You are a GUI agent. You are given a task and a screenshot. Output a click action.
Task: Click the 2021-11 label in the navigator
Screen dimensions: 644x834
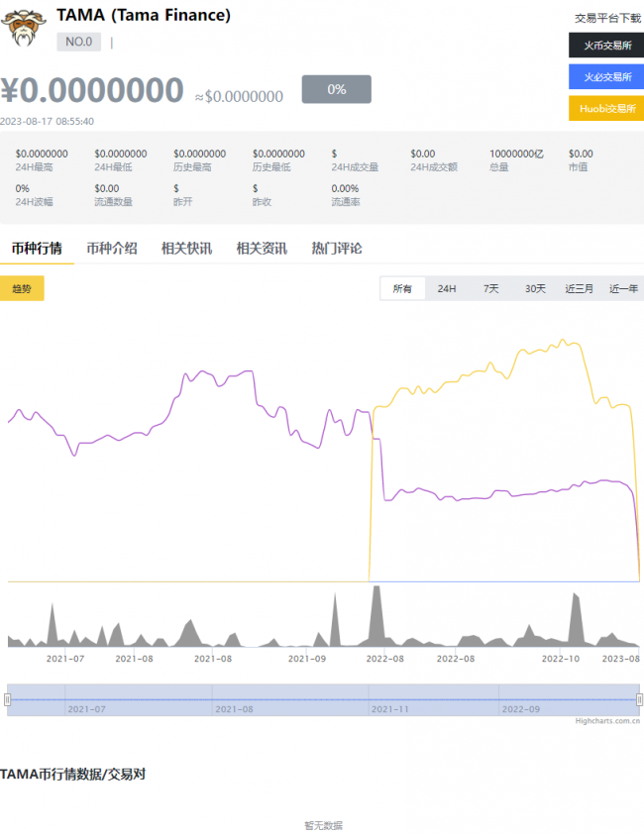coord(389,709)
